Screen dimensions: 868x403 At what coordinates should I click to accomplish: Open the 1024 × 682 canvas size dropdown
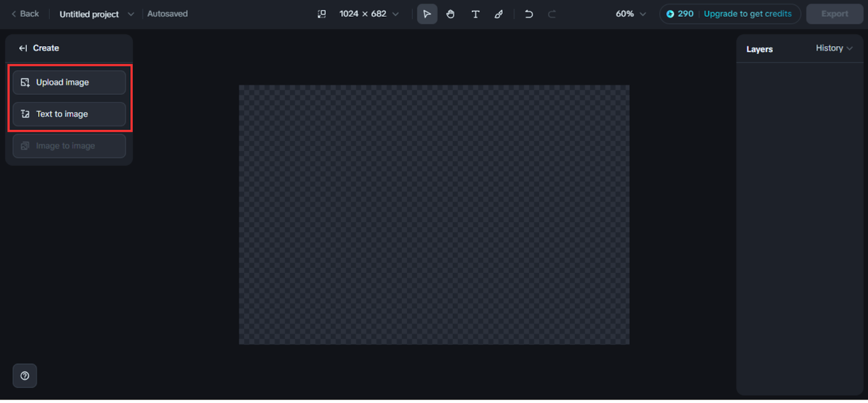click(x=369, y=14)
